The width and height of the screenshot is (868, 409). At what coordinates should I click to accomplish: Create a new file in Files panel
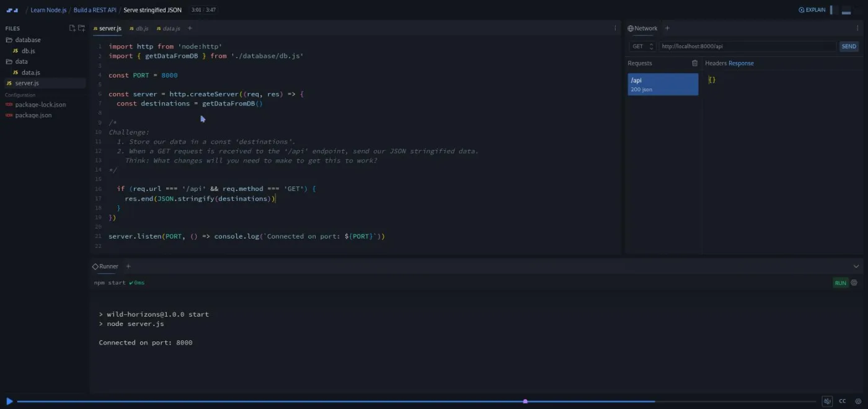pyautogui.click(x=72, y=29)
